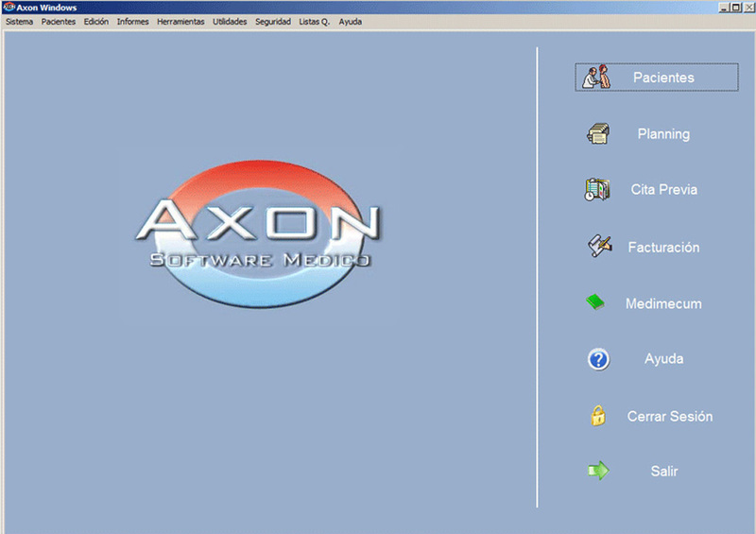Click the Planning stacked-papers icon
Viewport: 756px width, 534px height.
[598, 133]
